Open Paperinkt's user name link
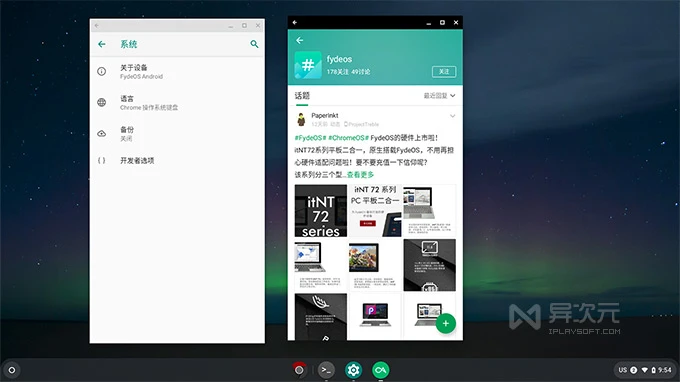 324,115
